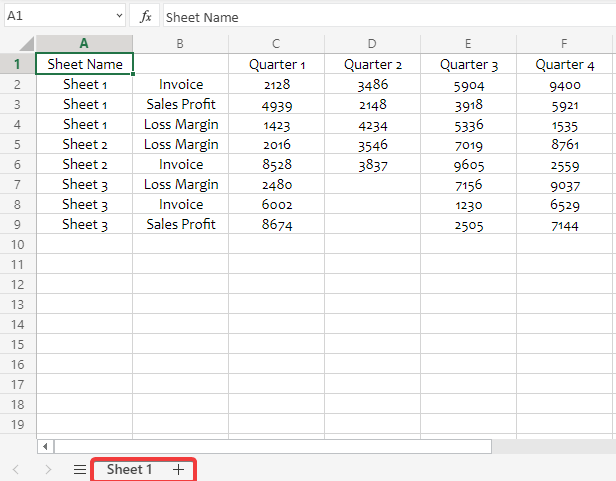Click the Sheet 1 cell in row 2
Viewport: 616px width, 481px height.
[84, 84]
